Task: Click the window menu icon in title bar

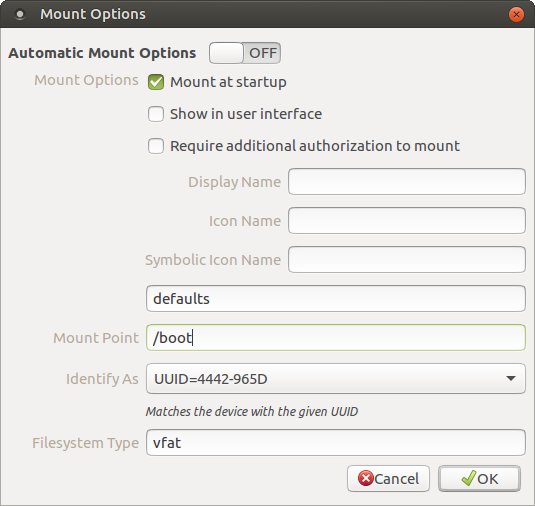Action: point(20,14)
